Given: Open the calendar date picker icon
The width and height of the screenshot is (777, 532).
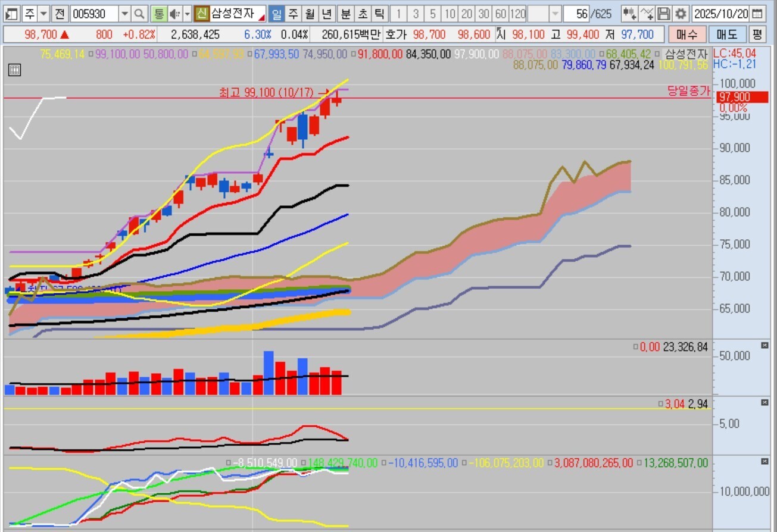Looking at the screenshot, I should [x=757, y=14].
